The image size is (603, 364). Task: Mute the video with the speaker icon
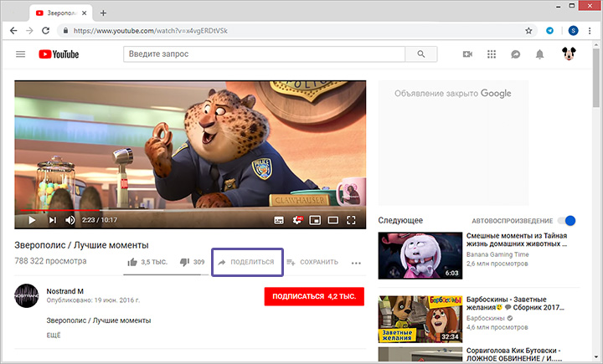(70, 220)
